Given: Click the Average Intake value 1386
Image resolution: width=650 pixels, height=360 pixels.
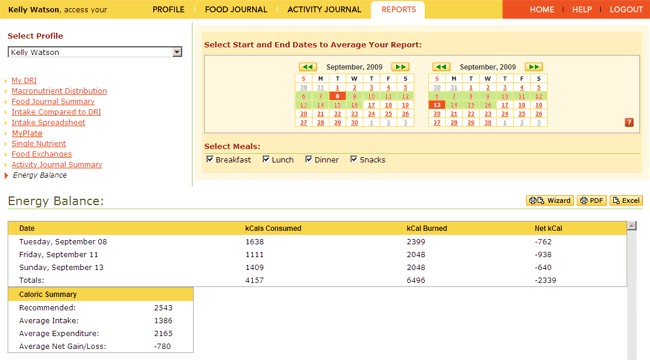Looking at the screenshot, I should (x=163, y=321).
